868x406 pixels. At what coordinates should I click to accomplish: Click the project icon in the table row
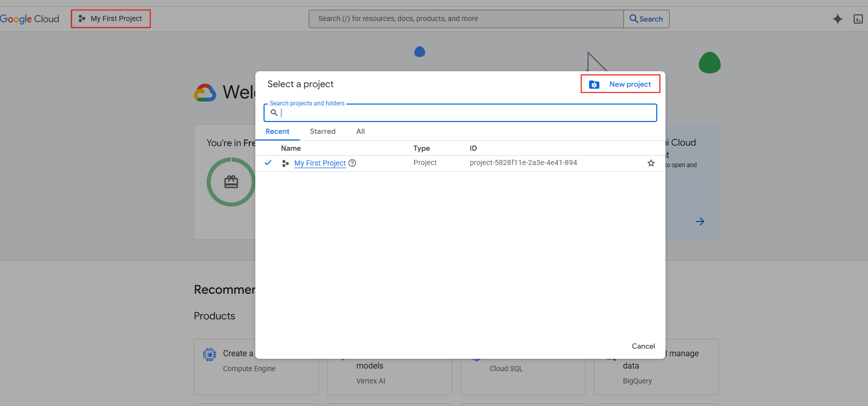click(285, 163)
